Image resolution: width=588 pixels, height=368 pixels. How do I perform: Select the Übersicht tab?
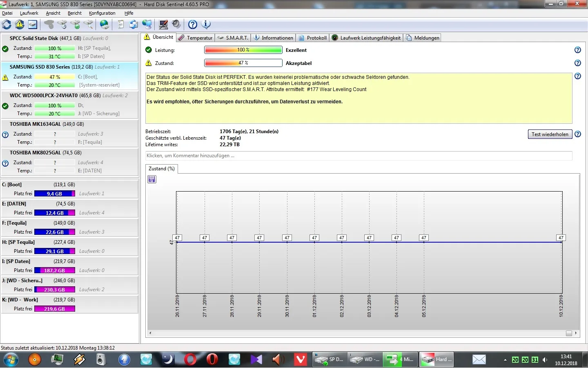pyautogui.click(x=158, y=37)
